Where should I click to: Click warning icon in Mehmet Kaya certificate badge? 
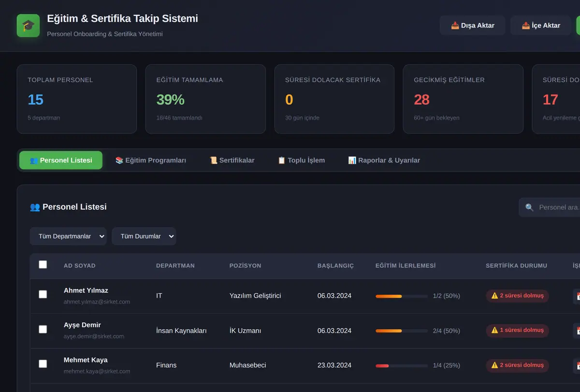pos(494,365)
